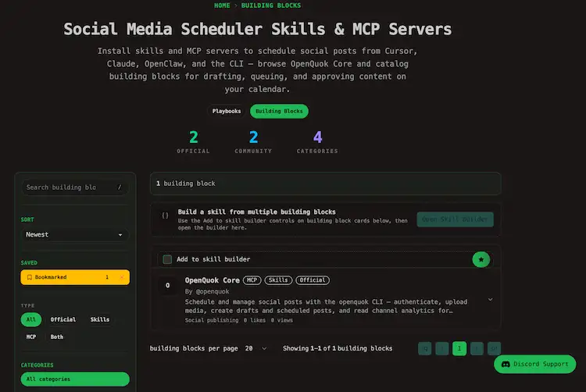Filter type by Both
Viewport: 586px width, 392px height.
pyautogui.click(x=57, y=337)
